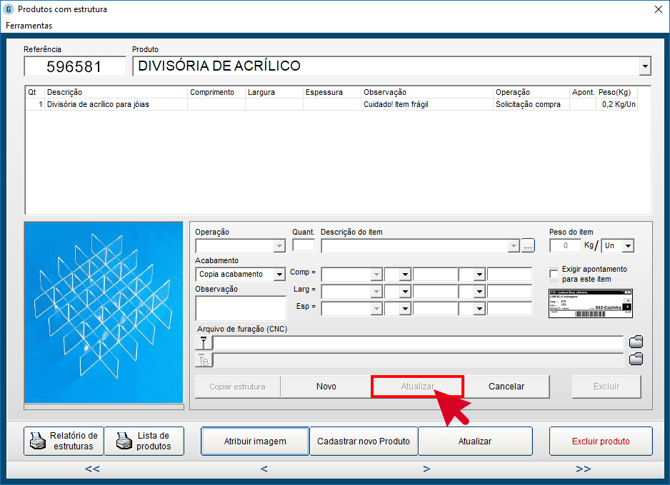Click the Excluir item button
Viewport: 670px width, 485px height.
tap(606, 387)
